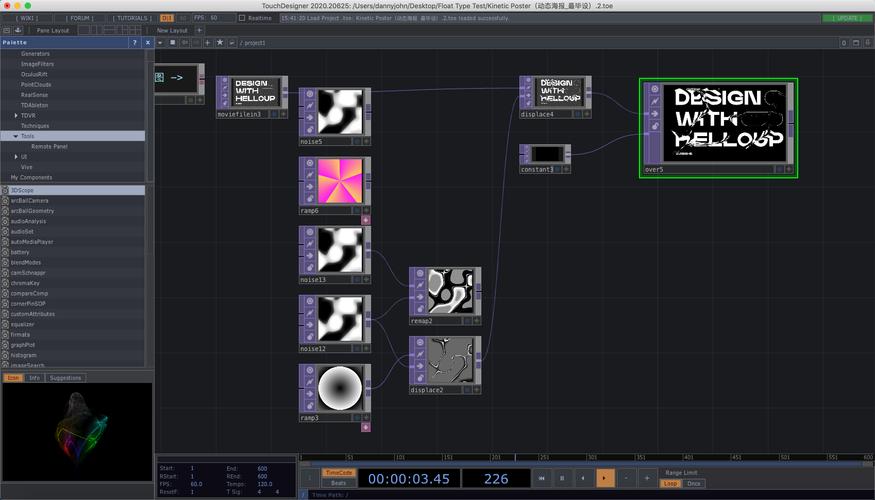The width and height of the screenshot is (875, 500).
Task: Switch to the Suggestions tab
Action: 65,378
